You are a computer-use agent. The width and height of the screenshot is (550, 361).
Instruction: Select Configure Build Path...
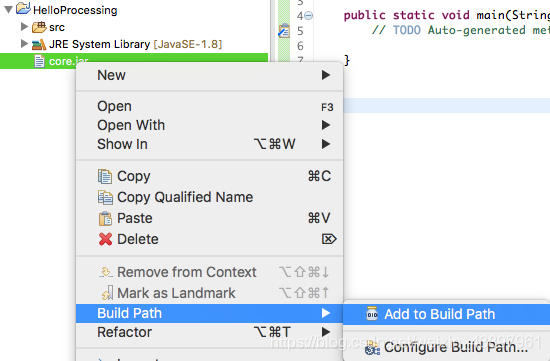[447, 347]
